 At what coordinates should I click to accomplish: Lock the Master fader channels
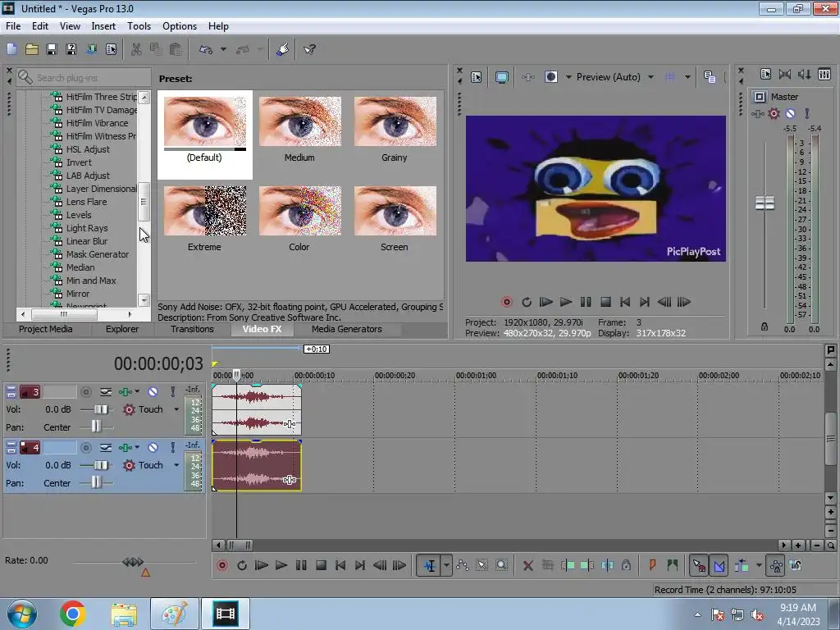[765, 326]
